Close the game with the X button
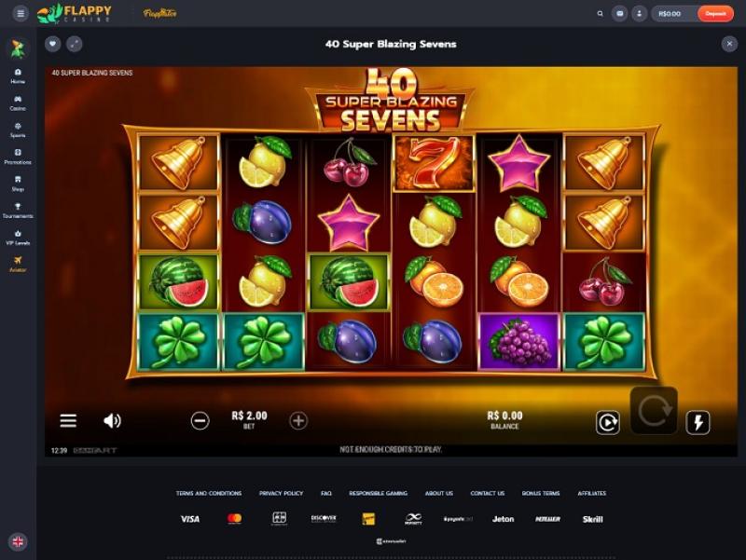 729,44
